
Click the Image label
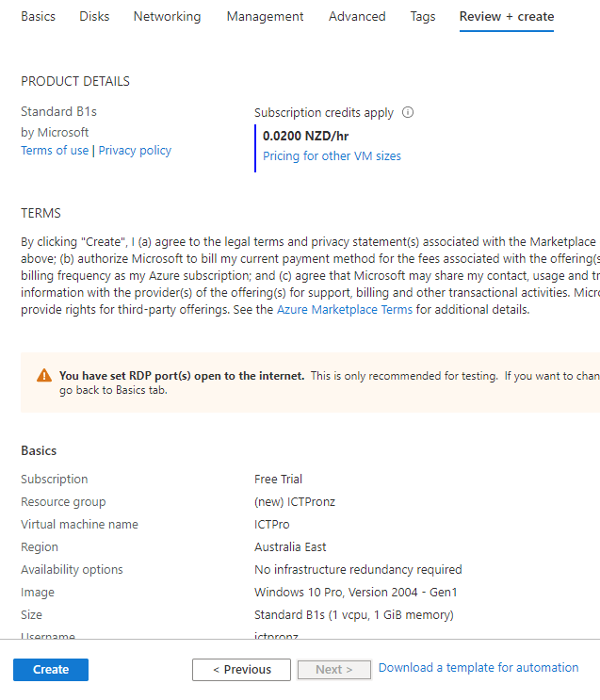pos(38,593)
